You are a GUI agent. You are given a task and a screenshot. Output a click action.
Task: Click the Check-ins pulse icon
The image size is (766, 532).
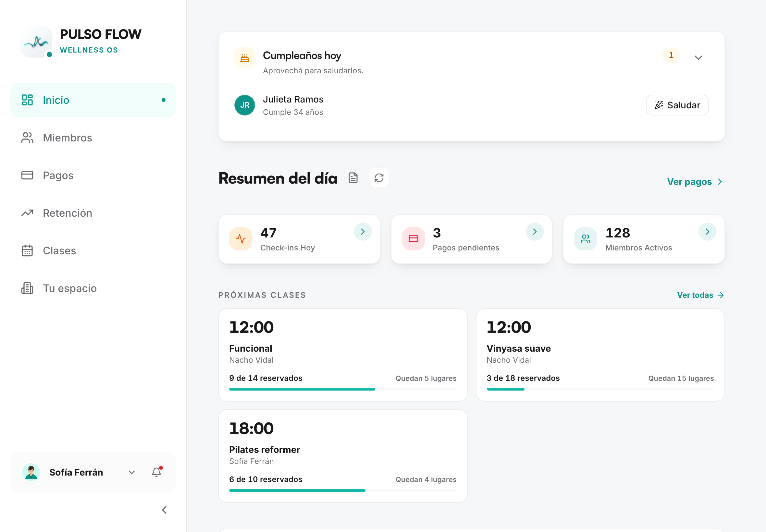coord(241,239)
